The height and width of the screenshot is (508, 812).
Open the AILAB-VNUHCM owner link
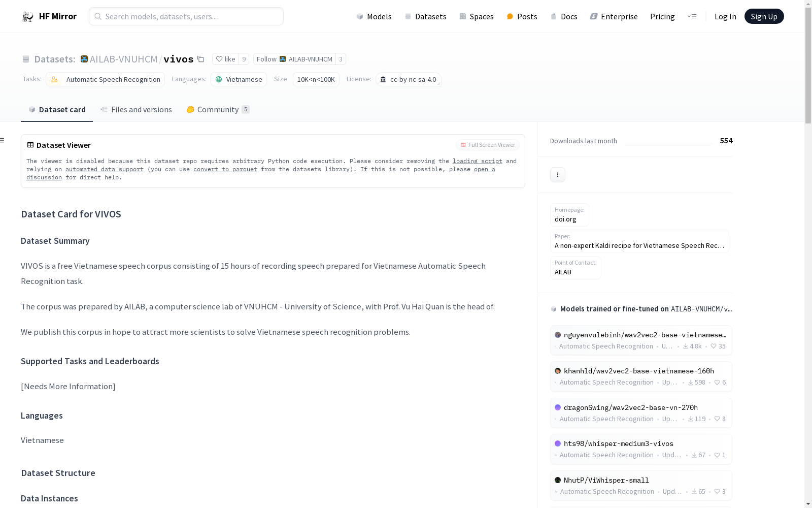point(123,59)
